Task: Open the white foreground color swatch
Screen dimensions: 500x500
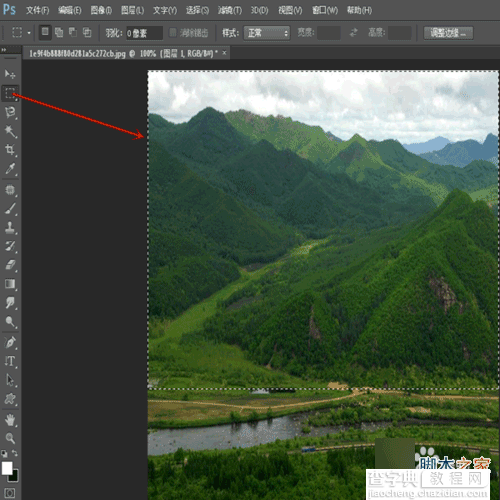Action: [6, 468]
